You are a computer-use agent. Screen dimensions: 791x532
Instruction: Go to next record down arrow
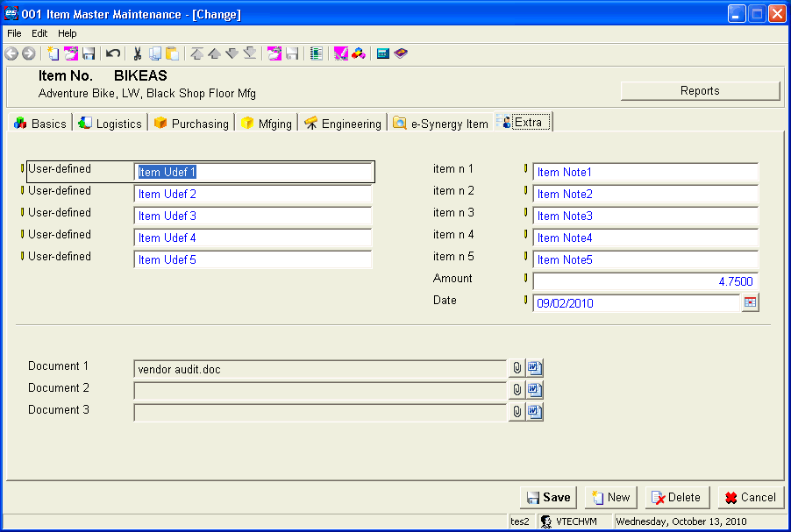tap(232, 53)
